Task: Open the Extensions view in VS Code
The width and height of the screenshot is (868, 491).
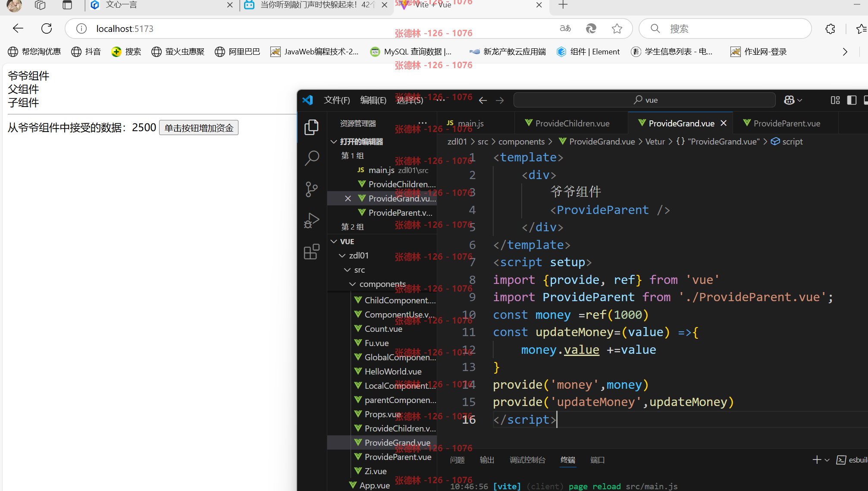Action: click(311, 251)
